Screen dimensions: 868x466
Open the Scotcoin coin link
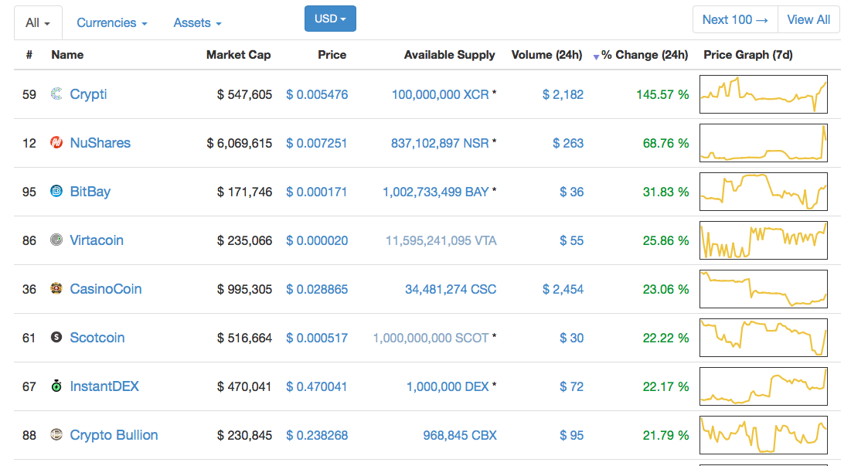[97, 338]
